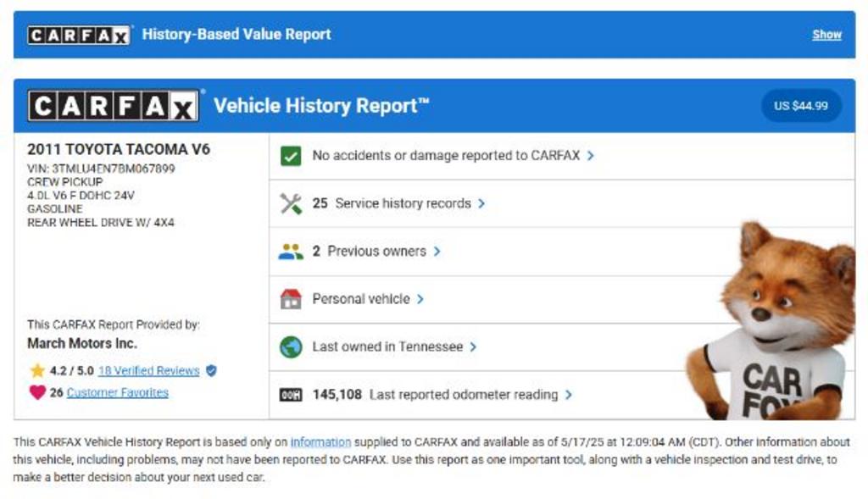This screenshot has height=499, width=868.
Task: Click the CARFAX logo in Vehicle History Report header
Action: point(114,105)
